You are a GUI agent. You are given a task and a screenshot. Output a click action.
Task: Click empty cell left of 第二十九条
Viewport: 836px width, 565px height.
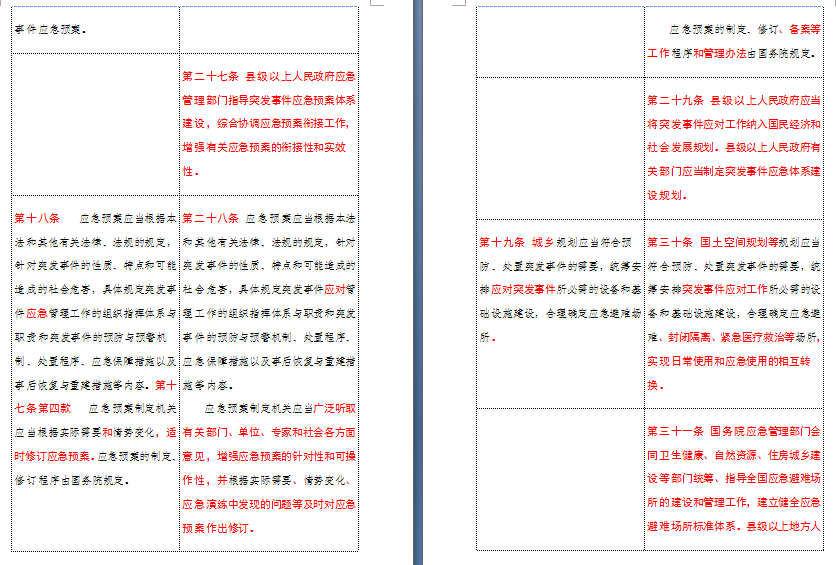[x=560, y=147]
